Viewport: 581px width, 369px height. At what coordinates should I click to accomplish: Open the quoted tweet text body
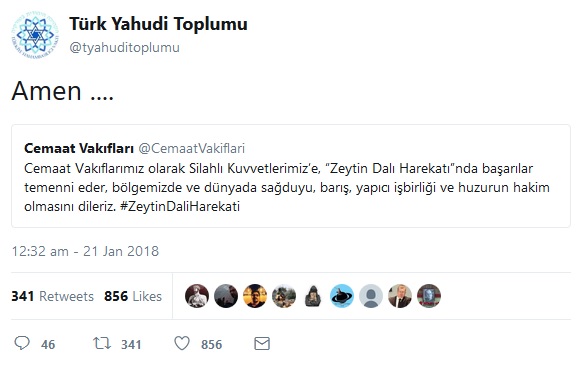point(287,187)
